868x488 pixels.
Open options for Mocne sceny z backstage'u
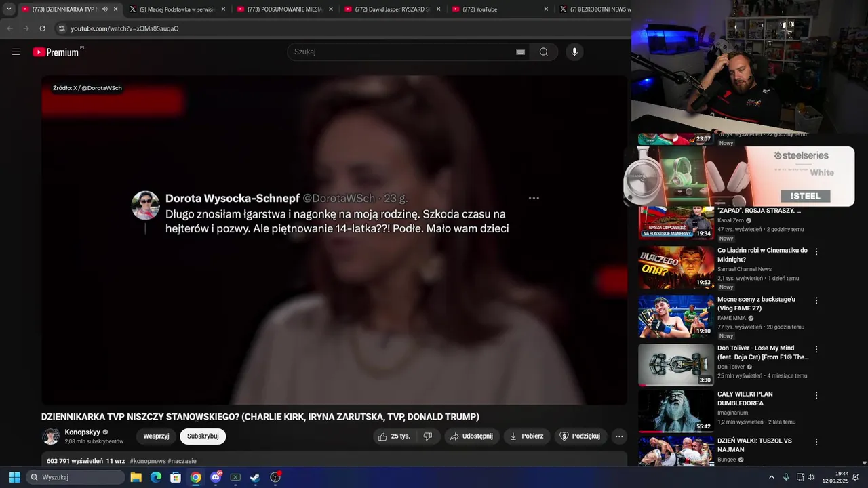pos(816,300)
